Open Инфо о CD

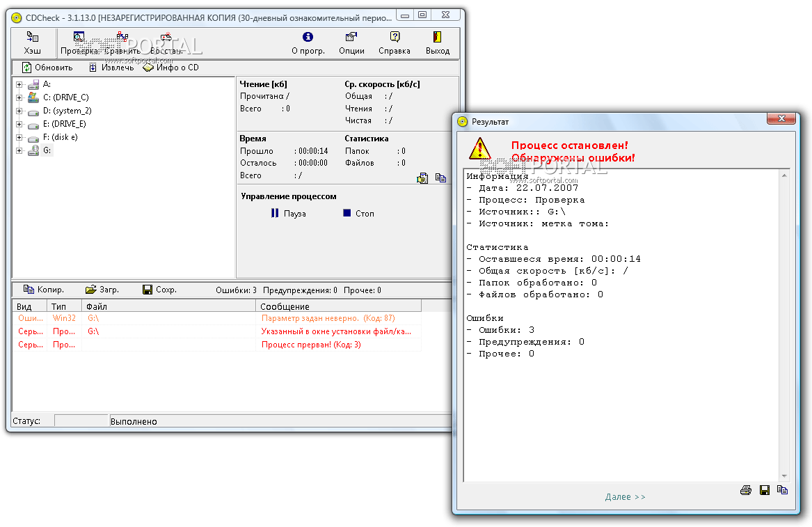point(171,68)
